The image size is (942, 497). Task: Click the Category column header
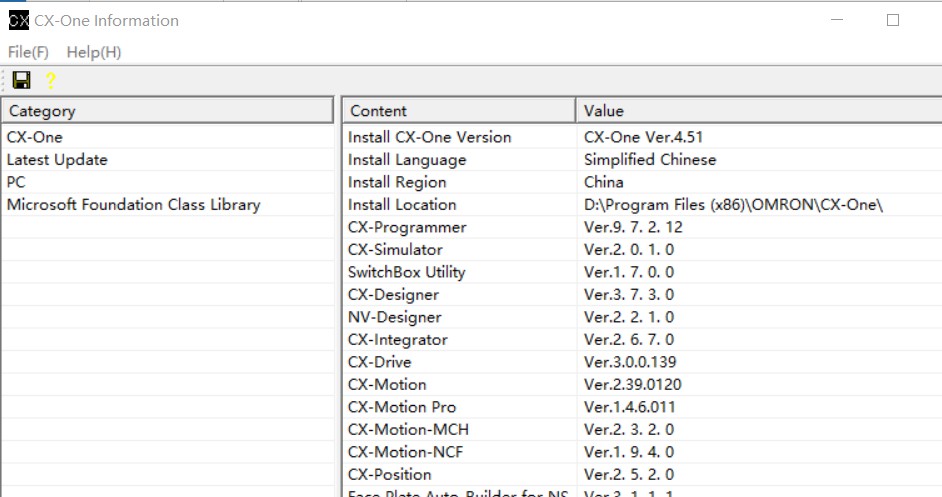coord(167,111)
